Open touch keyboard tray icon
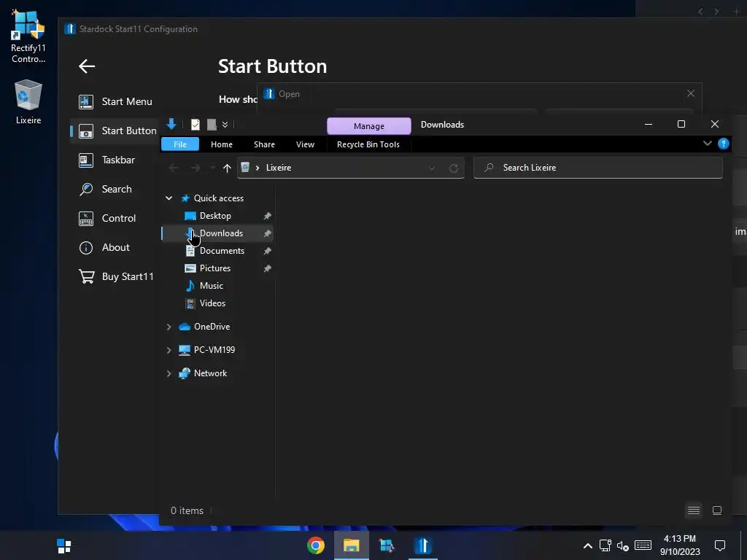Screen dimensions: 747x560 point(643,545)
